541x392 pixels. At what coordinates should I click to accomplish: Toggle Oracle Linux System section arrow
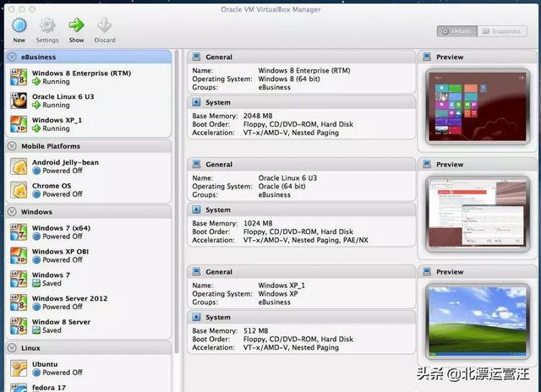click(x=196, y=210)
